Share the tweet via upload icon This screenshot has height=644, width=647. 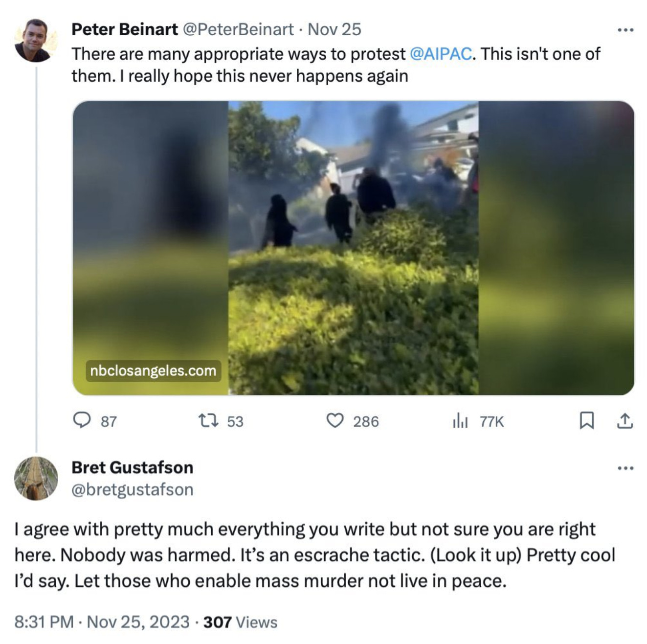point(625,420)
